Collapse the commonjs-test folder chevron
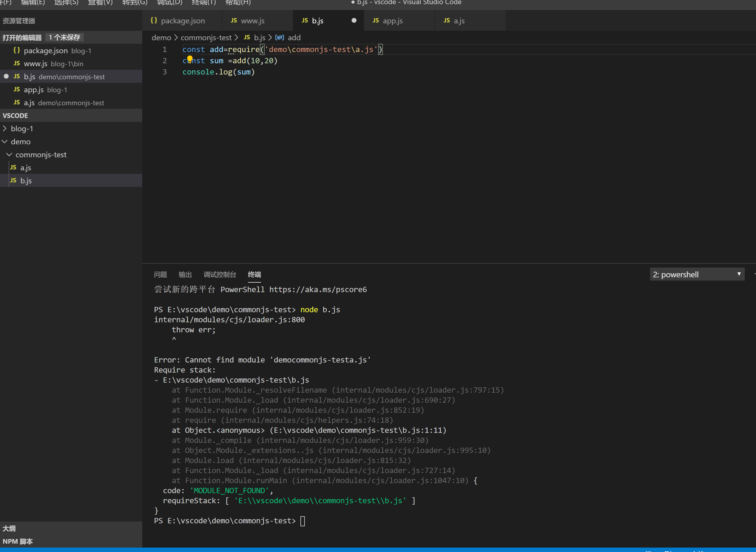Viewport: 756px width, 552px height. 9,154
